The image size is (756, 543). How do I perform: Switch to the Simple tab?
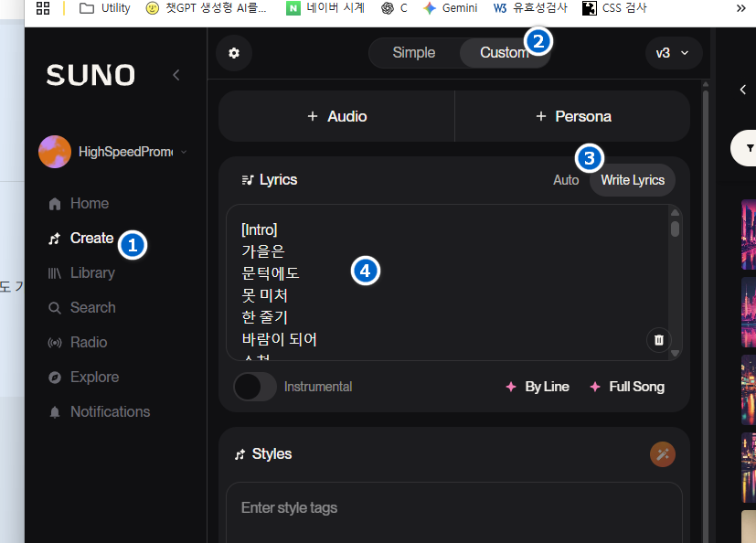[413, 53]
